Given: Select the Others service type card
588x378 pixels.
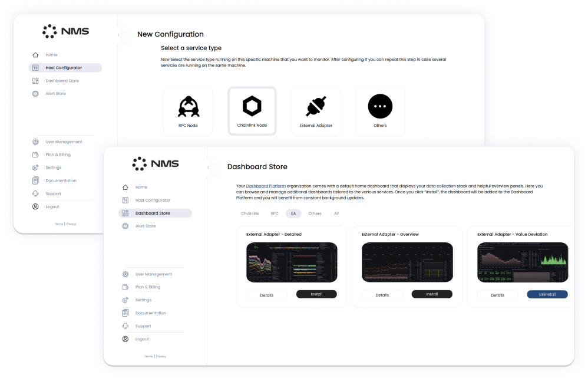Looking at the screenshot, I should point(380,110).
